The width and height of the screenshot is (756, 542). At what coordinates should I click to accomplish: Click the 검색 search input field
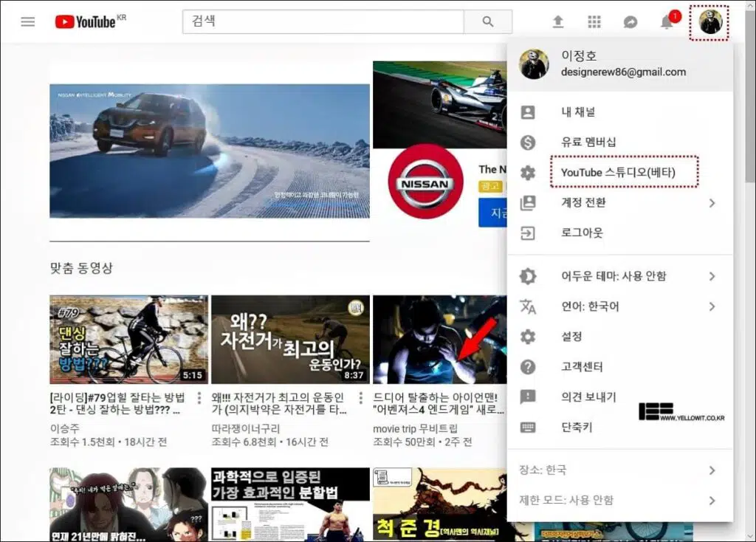click(x=323, y=21)
